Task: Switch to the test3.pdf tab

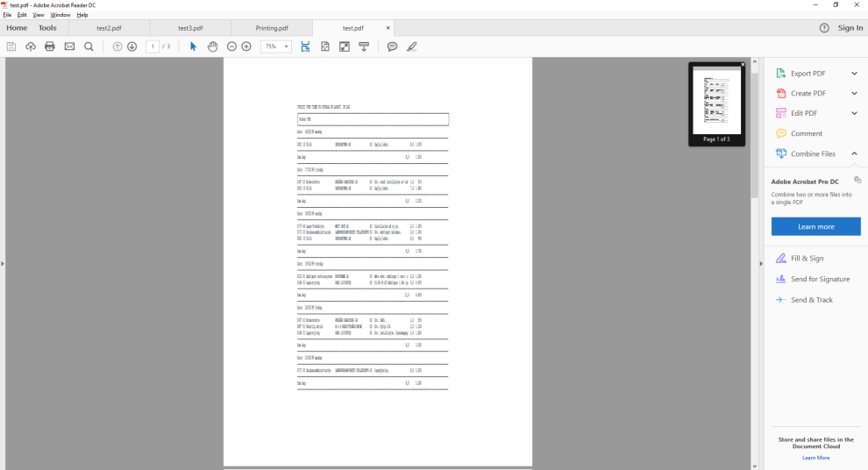Action: 190,28
